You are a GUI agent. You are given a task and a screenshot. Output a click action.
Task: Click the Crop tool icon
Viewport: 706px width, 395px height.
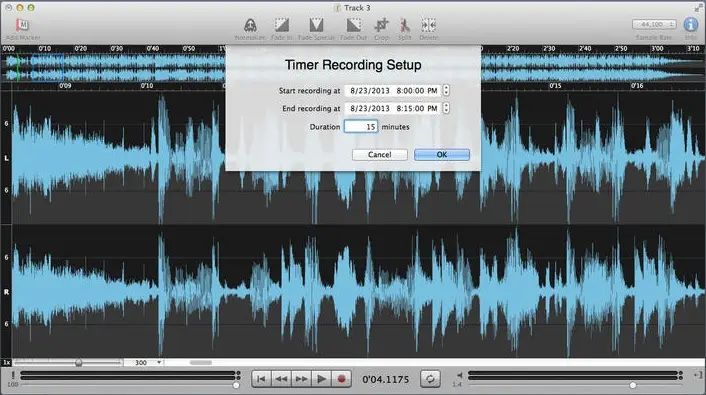(381, 25)
